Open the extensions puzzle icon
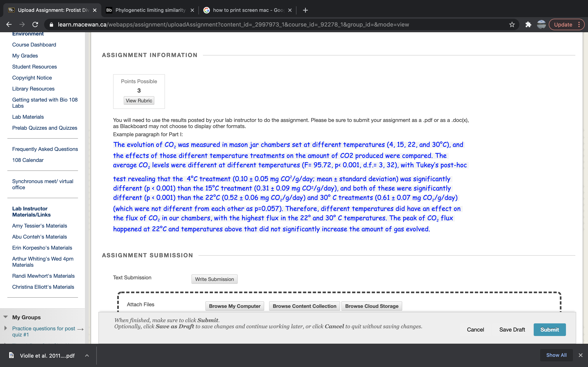The image size is (588, 367). tap(528, 24)
